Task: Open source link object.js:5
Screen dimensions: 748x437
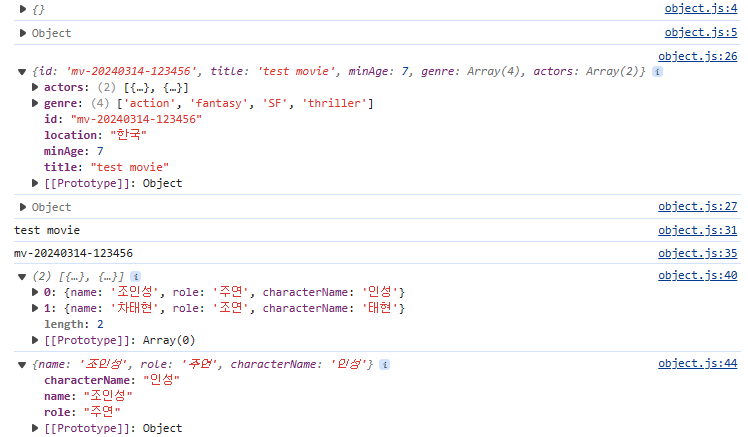Action: pos(701,32)
